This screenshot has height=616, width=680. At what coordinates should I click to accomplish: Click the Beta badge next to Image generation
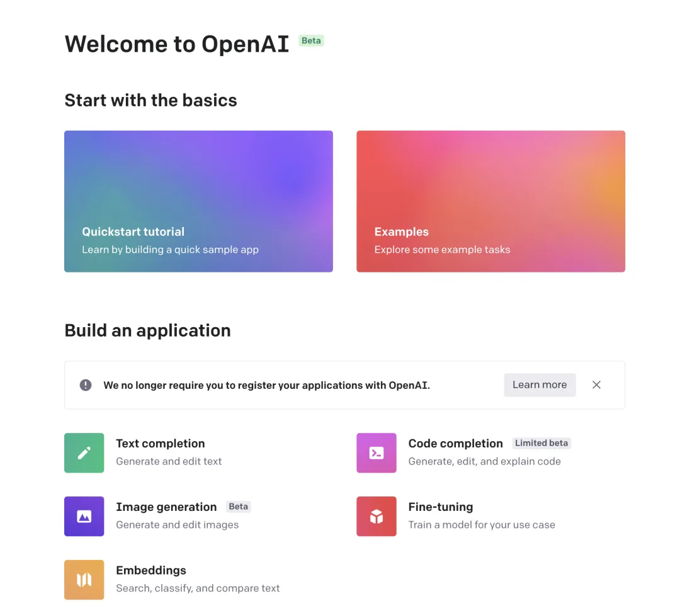pos(239,507)
